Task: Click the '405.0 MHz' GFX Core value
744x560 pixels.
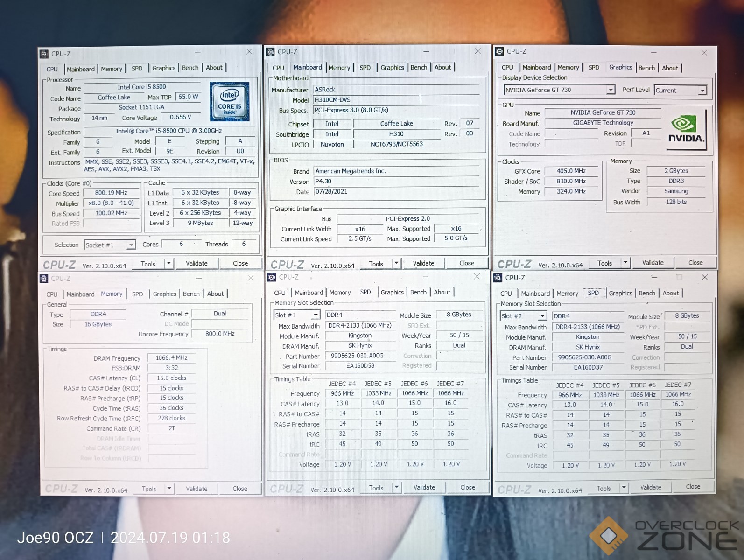Action: pyautogui.click(x=571, y=171)
